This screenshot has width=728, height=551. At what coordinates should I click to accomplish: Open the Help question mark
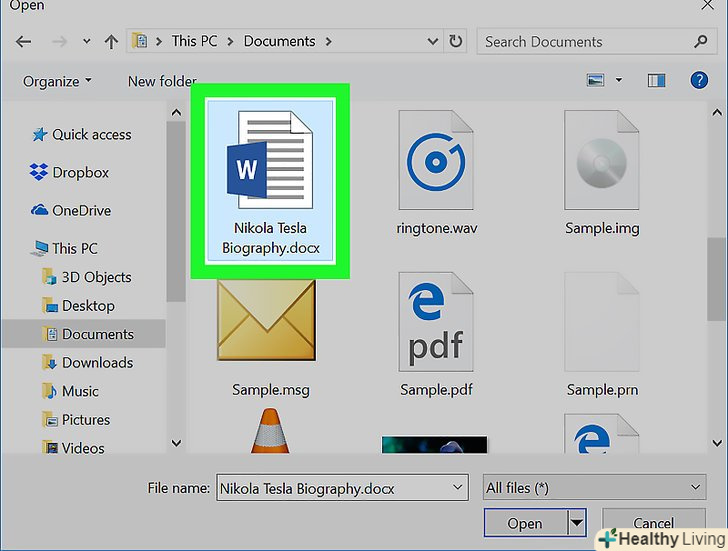coord(699,80)
